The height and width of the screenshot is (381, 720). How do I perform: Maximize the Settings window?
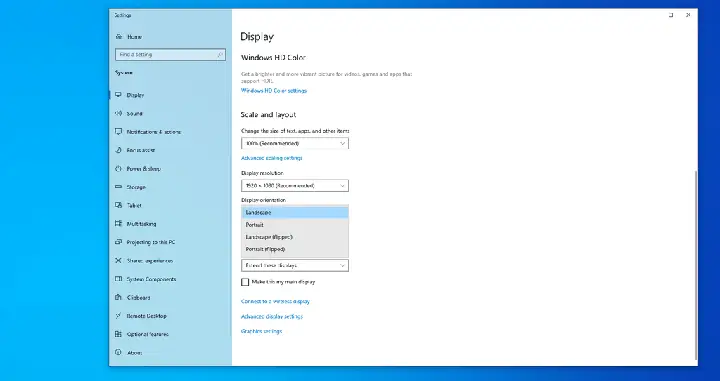click(x=671, y=15)
